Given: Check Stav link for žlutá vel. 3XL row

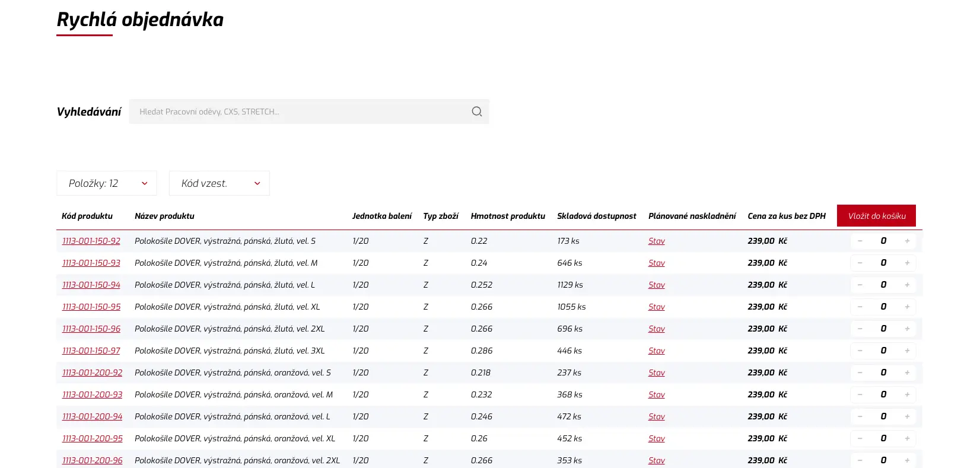Looking at the screenshot, I should pyautogui.click(x=656, y=351).
